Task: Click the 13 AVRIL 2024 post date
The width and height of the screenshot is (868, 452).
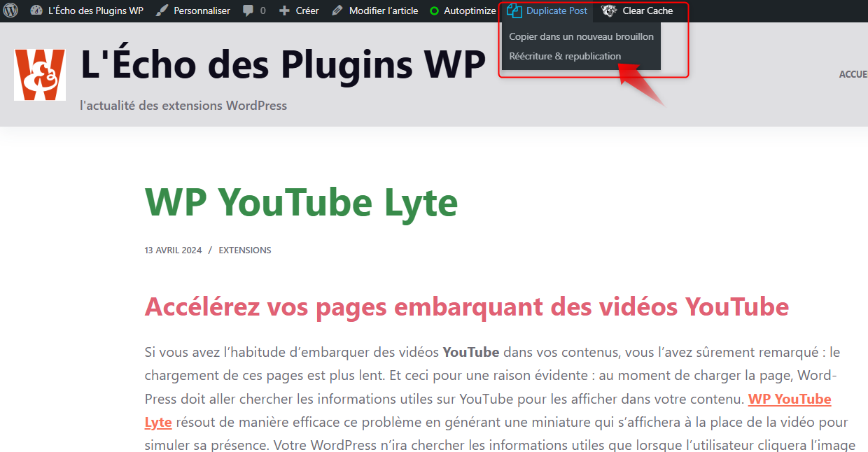Action: point(174,250)
